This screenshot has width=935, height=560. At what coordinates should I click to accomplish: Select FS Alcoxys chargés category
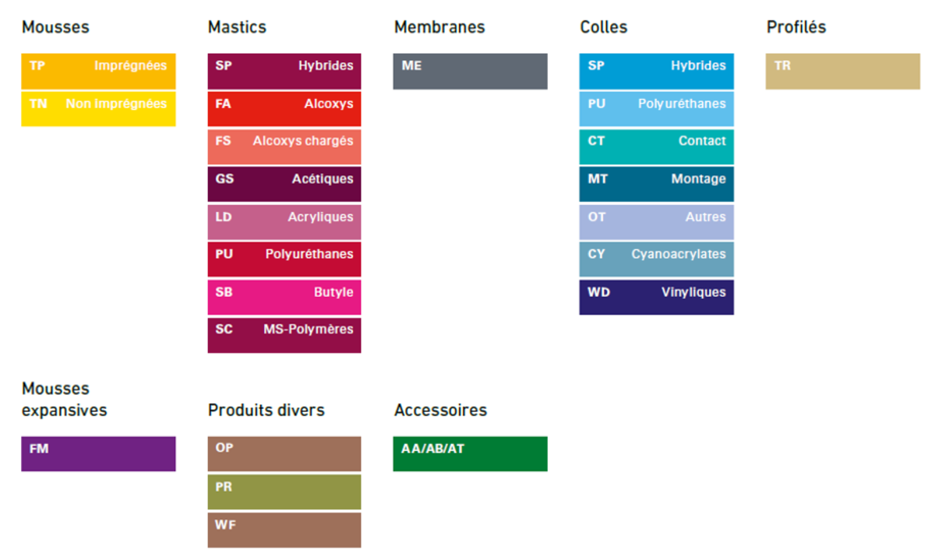(x=284, y=146)
